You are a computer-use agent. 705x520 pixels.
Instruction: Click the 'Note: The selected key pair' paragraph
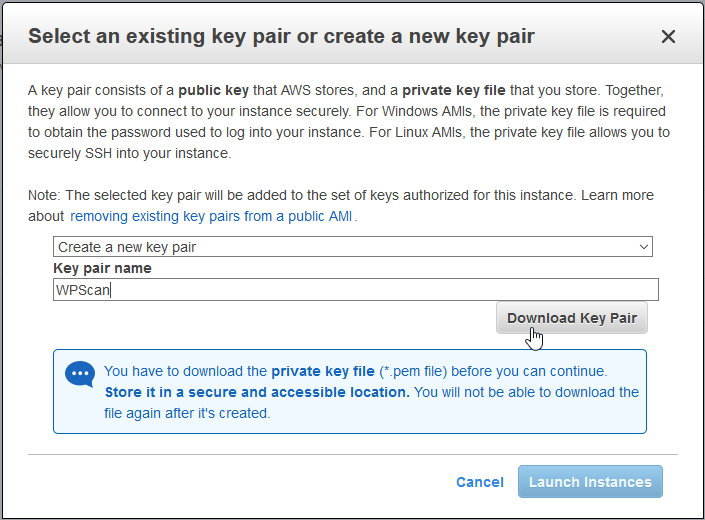tap(341, 206)
